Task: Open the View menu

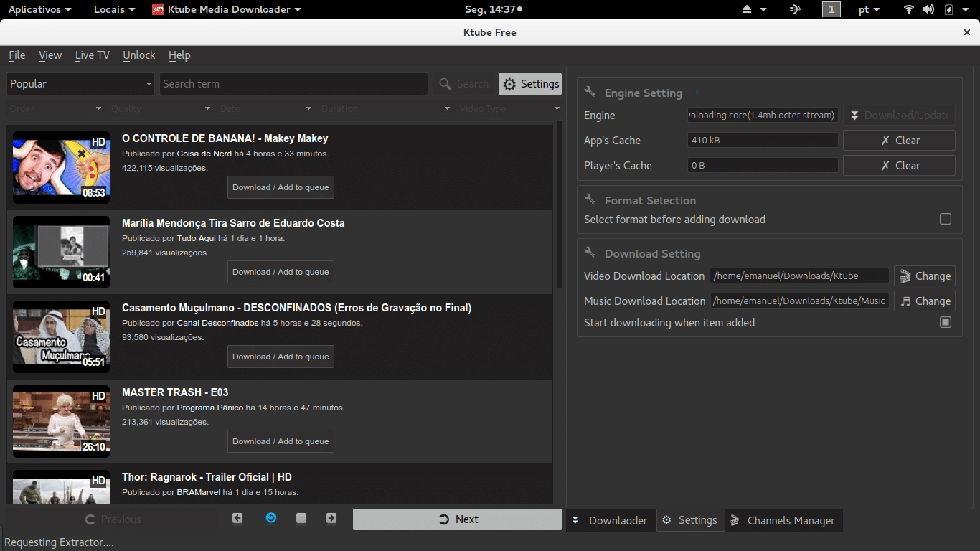Action: [50, 55]
